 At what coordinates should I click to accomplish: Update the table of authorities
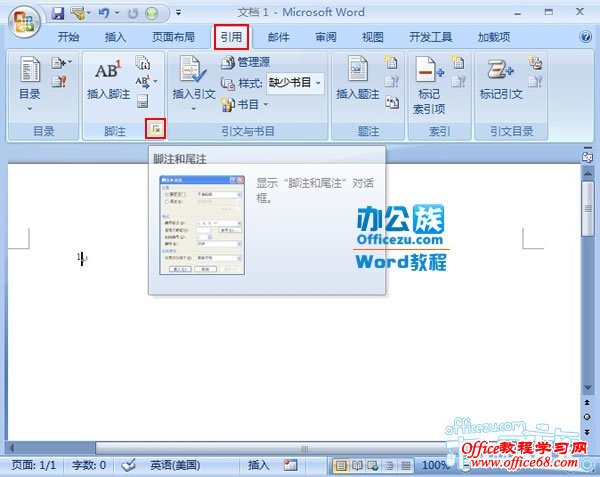point(535,82)
